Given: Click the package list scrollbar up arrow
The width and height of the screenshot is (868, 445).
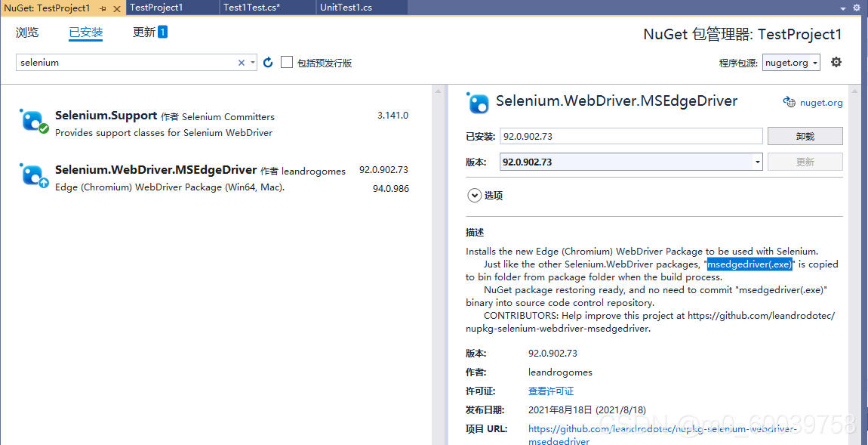Looking at the screenshot, I should coord(438,91).
